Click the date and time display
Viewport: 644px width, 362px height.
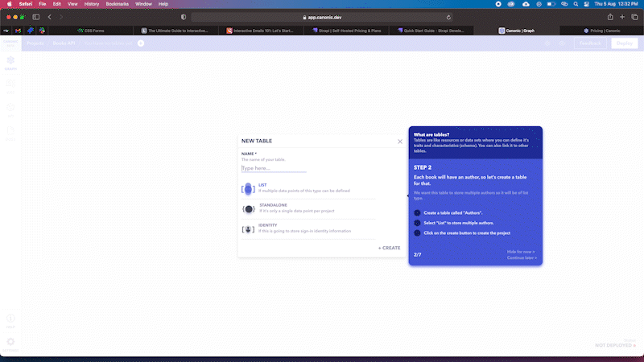pyautogui.click(x=616, y=4)
